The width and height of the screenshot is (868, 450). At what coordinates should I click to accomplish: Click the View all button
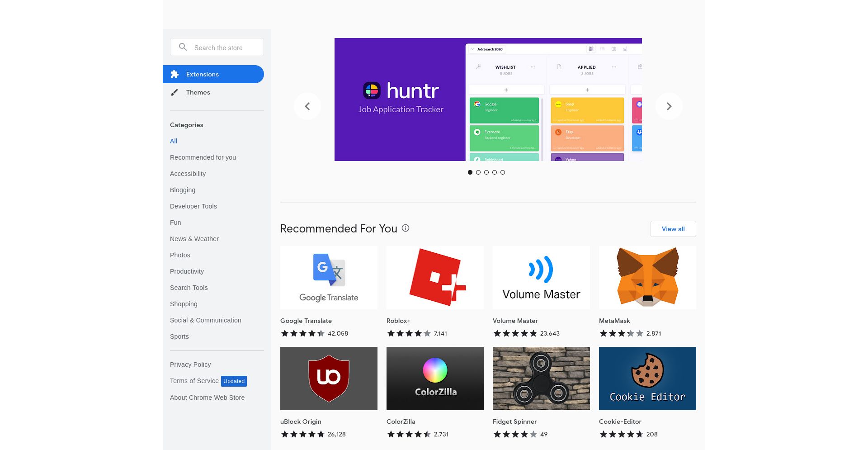pyautogui.click(x=673, y=229)
